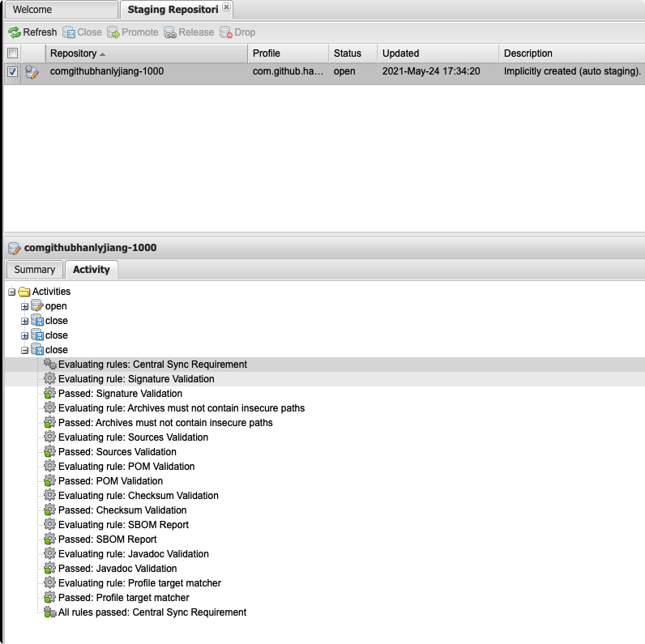
Task: Sort by the Repository column header
Action: (x=147, y=53)
